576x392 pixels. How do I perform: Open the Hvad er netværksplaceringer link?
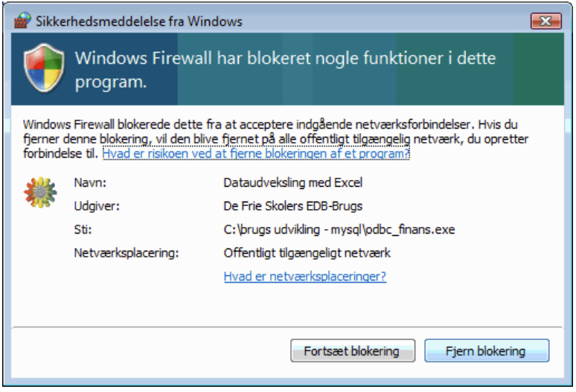click(305, 277)
